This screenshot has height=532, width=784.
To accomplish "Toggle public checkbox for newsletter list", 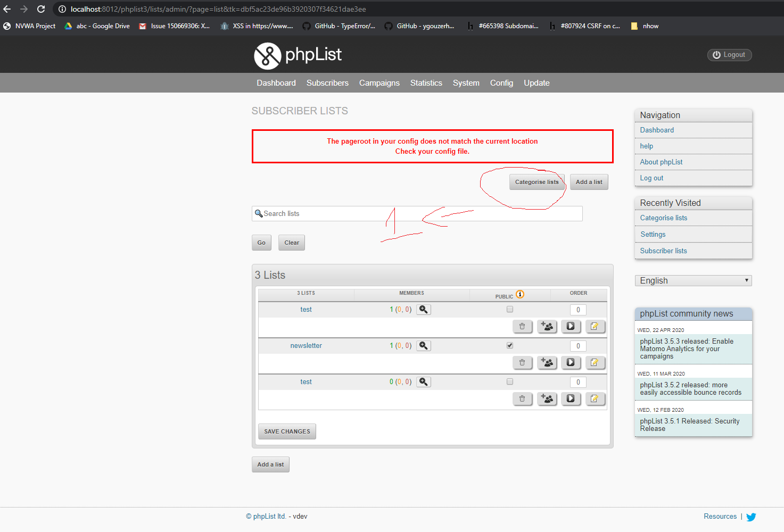I will (510, 345).
